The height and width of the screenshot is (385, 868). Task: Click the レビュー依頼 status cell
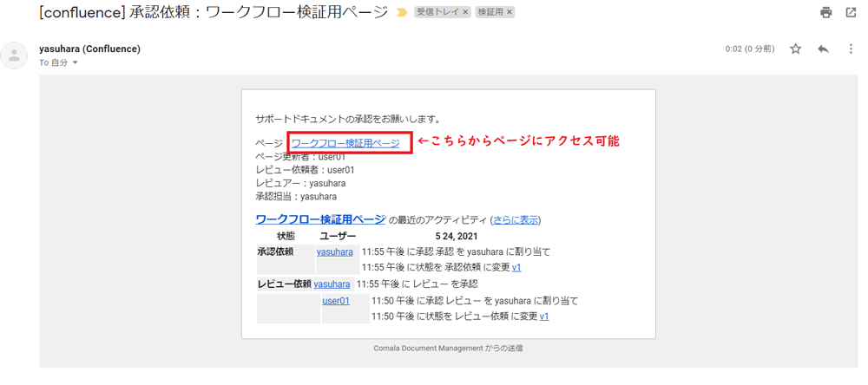(285, 284)
